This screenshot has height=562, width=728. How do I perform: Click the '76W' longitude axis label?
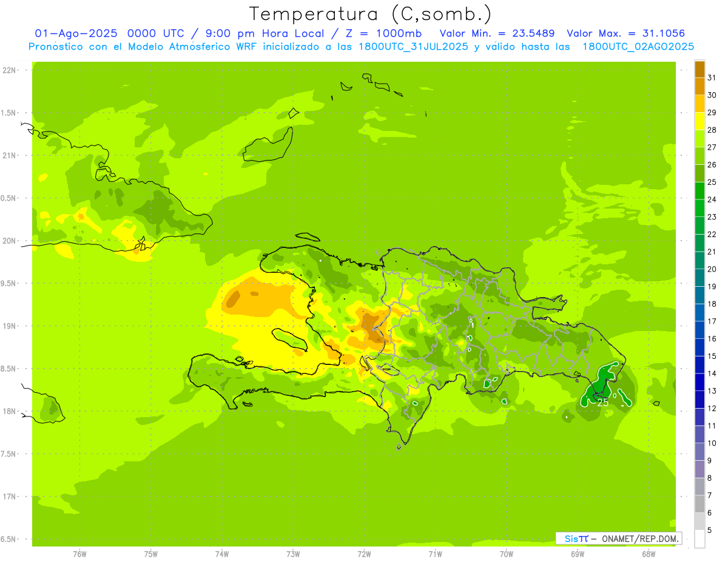pos(79,554)
